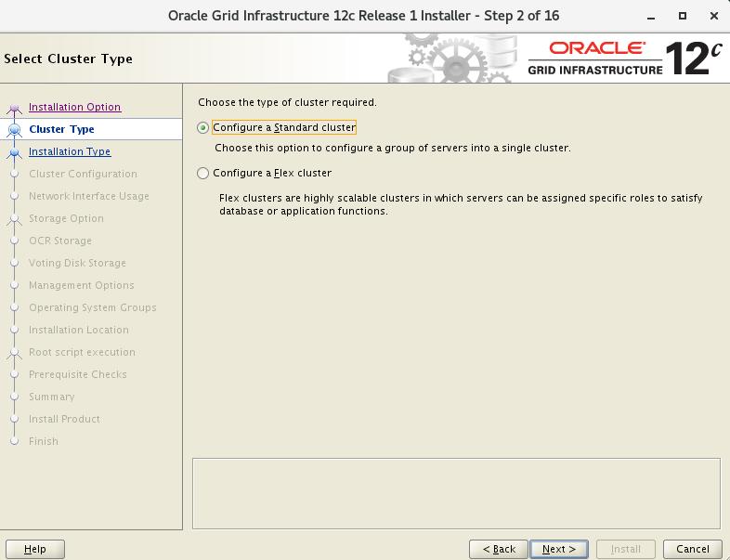
Task: Choose the Configure a Flex cluster option
Action: click(x=203, y=173)
